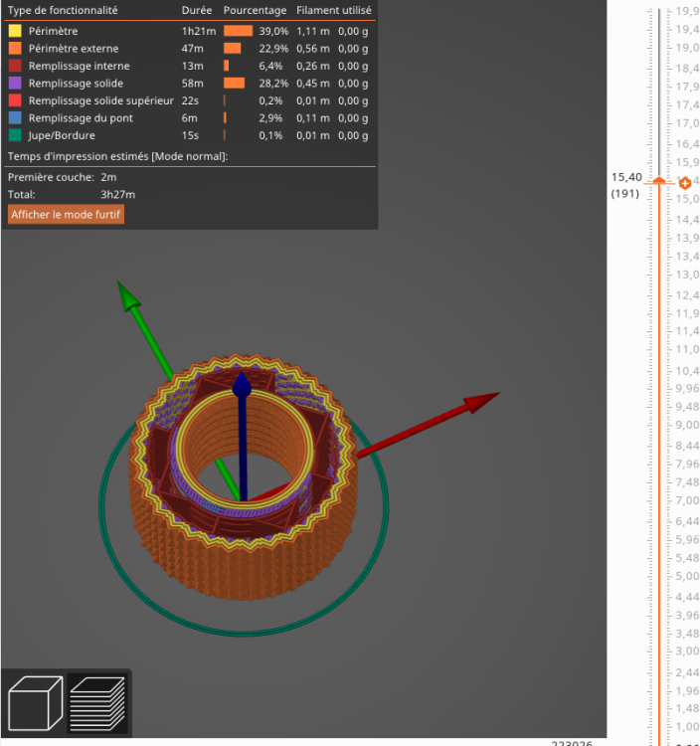Image resolution: width=700 pixels, height=746 pixels.
Task: Toggle the Remplissage interne dark red swatch
Action: [15, 66]
